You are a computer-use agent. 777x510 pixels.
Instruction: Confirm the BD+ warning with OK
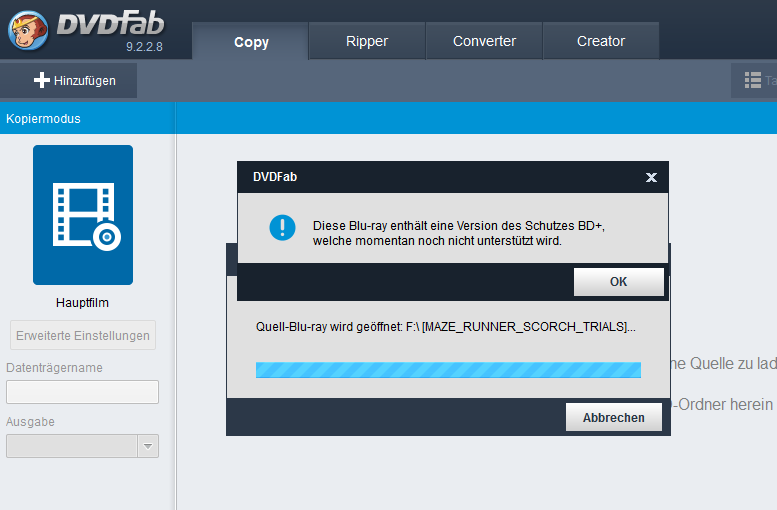coord(618,282)
